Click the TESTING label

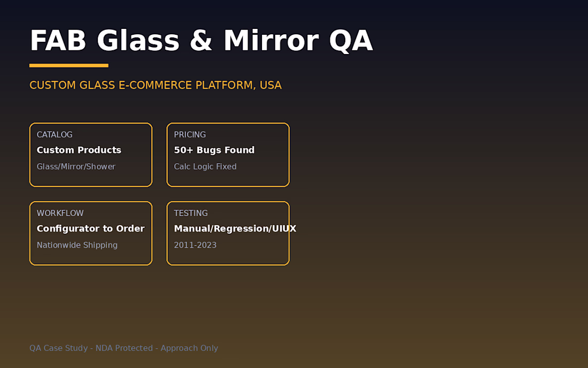click(191, 213)
